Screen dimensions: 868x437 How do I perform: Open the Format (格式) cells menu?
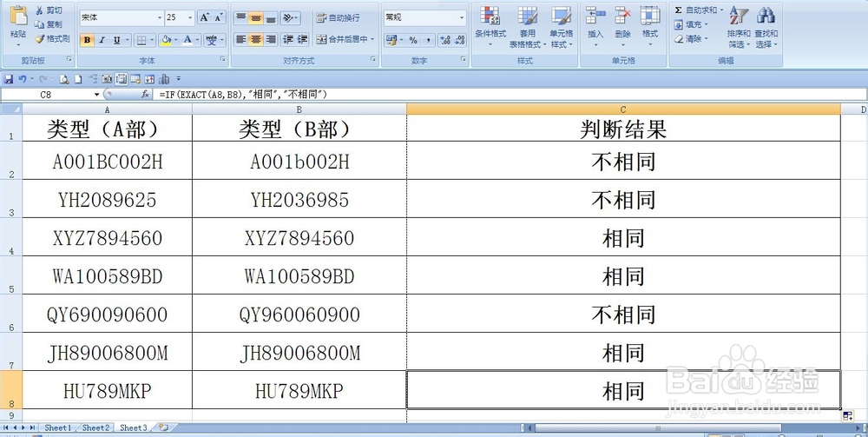point(650,25)
